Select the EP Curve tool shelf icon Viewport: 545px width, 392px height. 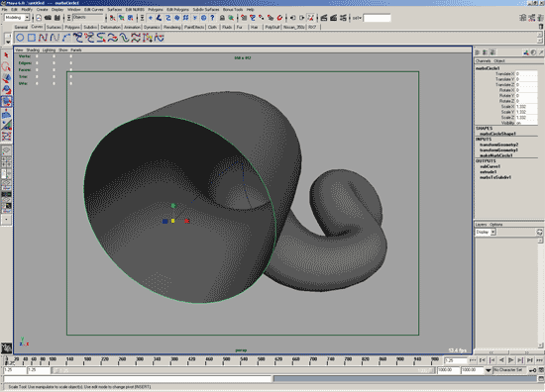pyautogui.click(x=54, y=38)
